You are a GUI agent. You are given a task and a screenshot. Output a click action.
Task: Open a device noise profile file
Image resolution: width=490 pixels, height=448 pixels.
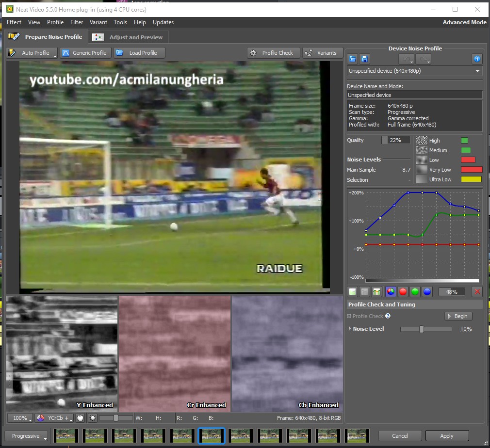(x=353, y=59)
